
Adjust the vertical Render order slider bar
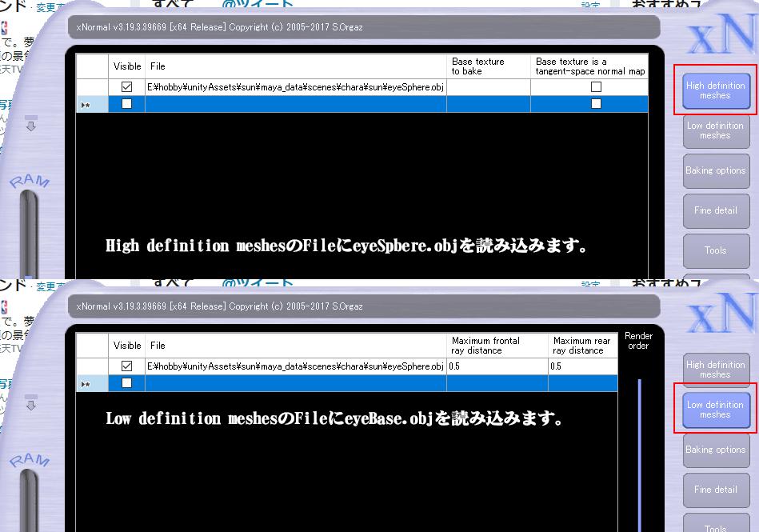(x=640, y=455)
